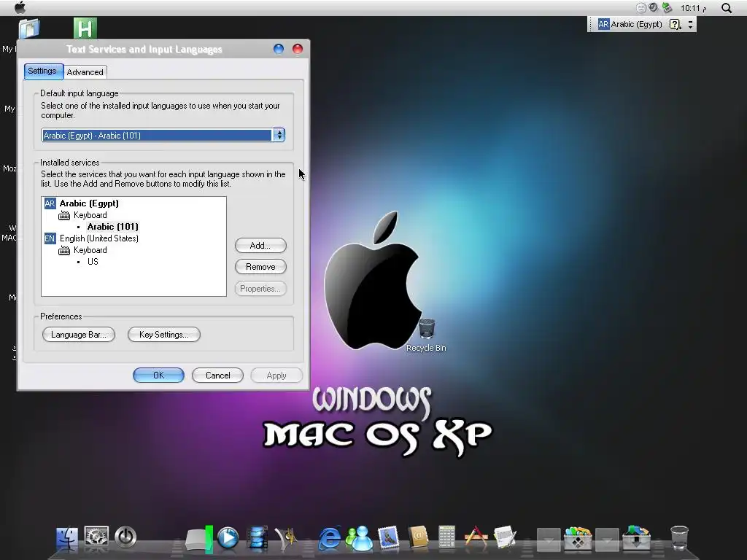Switch to the Advanced tab
Viewport: 747px width, 560px height.
point(85,72)
